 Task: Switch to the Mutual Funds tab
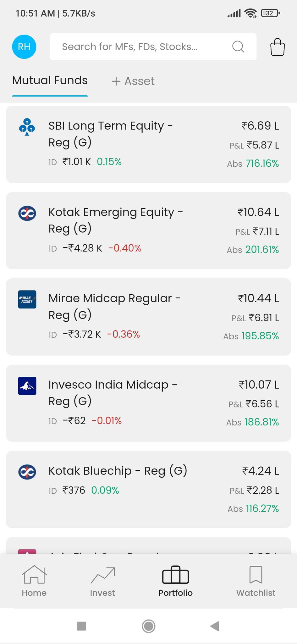[50, 80]
